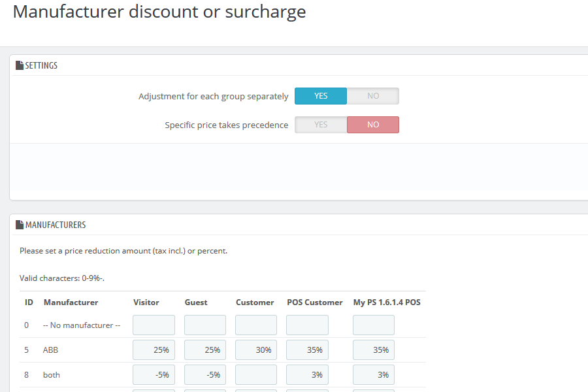Edit Visitor -5% field for both

154,375
